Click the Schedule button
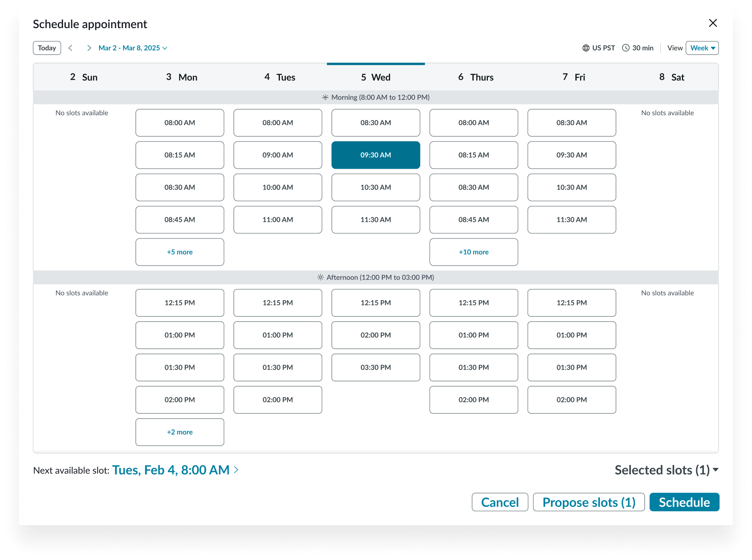The height and width of the screenshot is (560, 752). tap(684, 502)
